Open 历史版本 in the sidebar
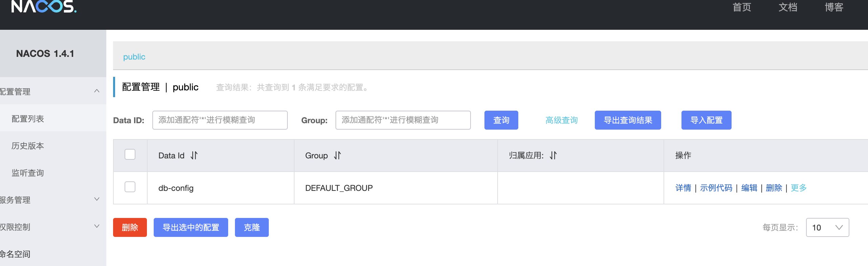Screen dimensions: 868x266 [x=28, y=146]
